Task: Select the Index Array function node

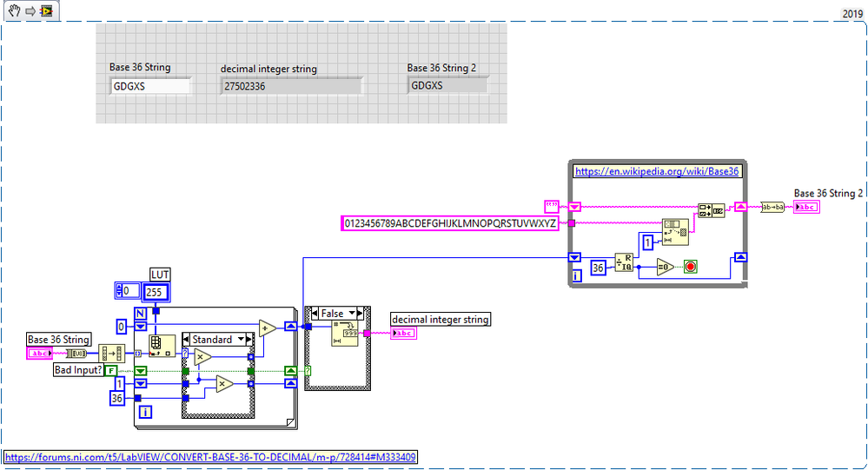Action: (162, 346)
